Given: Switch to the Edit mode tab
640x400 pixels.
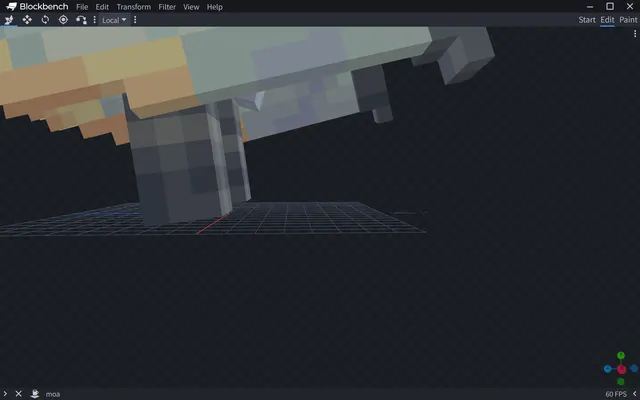Looking at the screenshot, I should point(607,20).
